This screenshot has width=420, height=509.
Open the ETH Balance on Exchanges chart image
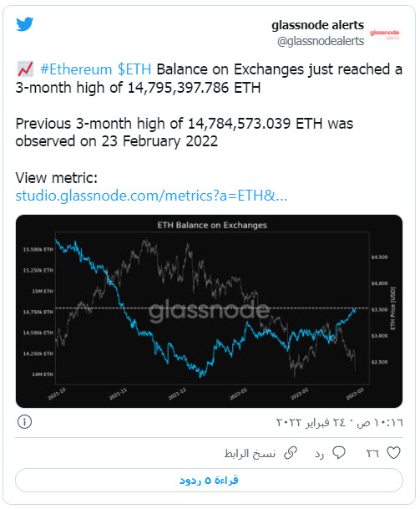point(209,311)
